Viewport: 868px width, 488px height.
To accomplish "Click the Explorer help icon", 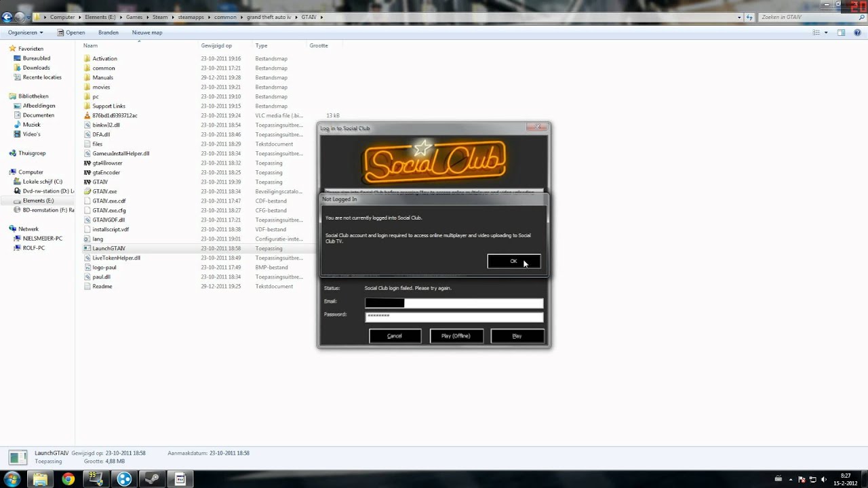I will 857,33.
